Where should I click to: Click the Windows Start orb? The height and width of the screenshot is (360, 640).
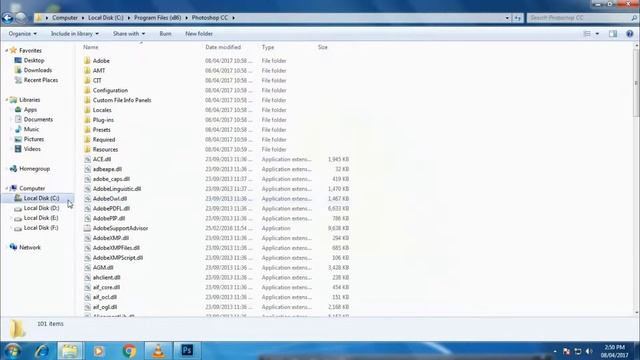click(x=13, y=351)
